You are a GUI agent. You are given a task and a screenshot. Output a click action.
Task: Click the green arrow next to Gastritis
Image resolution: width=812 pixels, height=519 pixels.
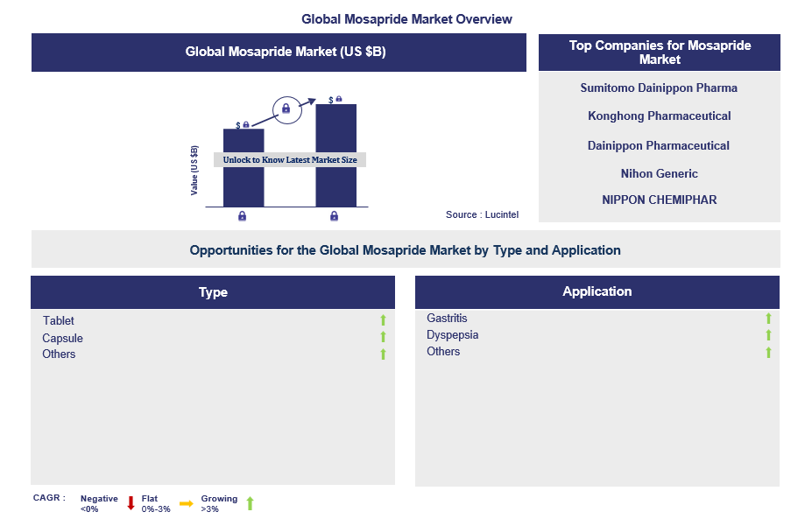click(768, 319)
